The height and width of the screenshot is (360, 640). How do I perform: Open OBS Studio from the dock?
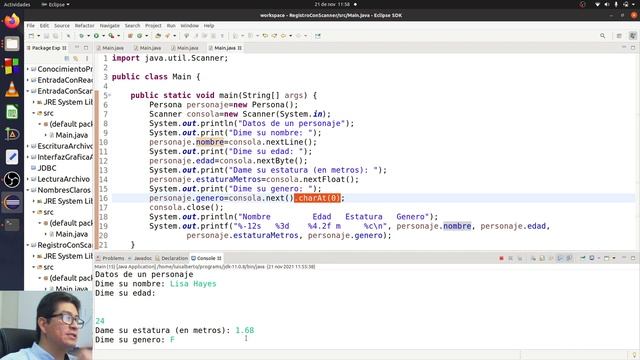tap(12, 180)
